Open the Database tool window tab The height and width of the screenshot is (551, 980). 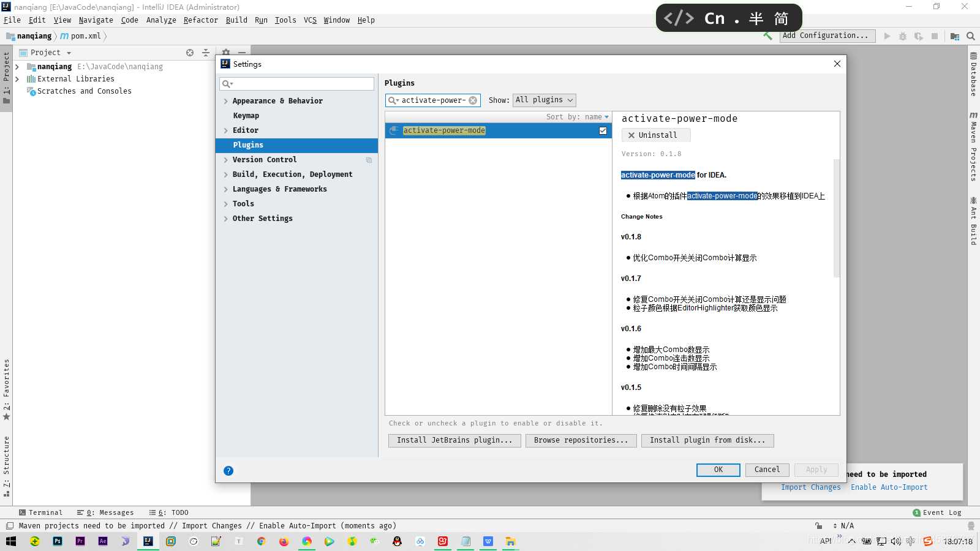coord(973,75)
